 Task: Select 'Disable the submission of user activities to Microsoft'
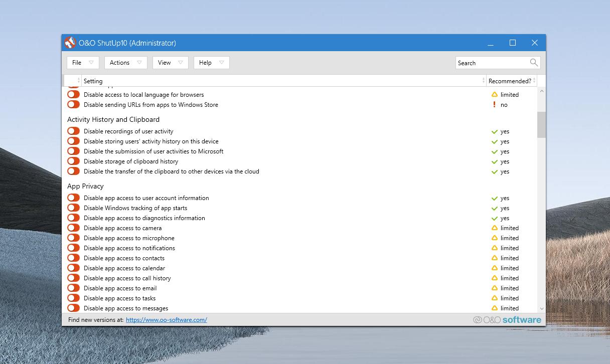(154, 151)
